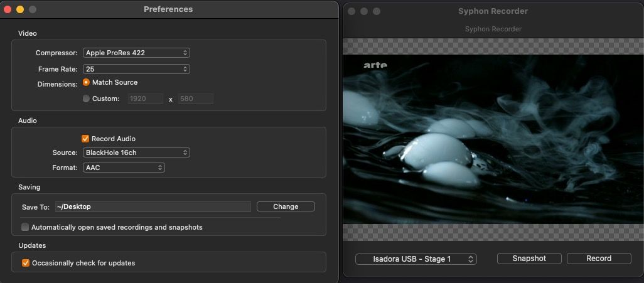
Task: Click the Frame Rate: label
Action: pyautogui.click(x=58, y=69)
